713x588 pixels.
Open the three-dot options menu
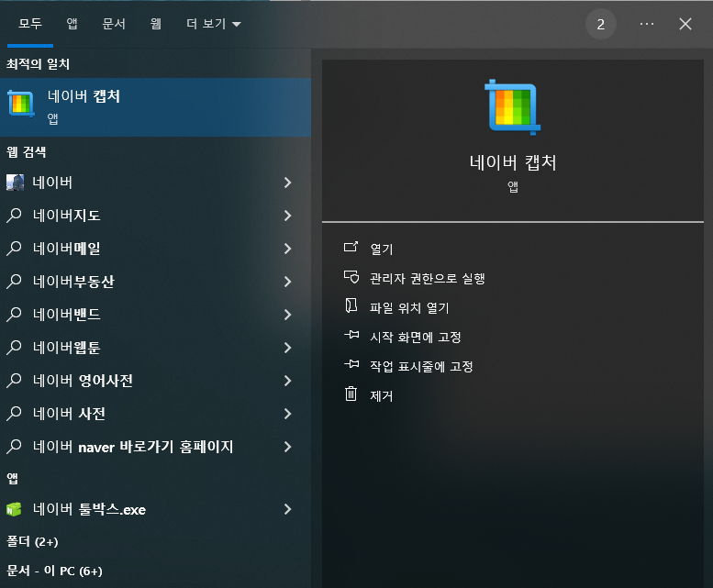coord(647,24)
